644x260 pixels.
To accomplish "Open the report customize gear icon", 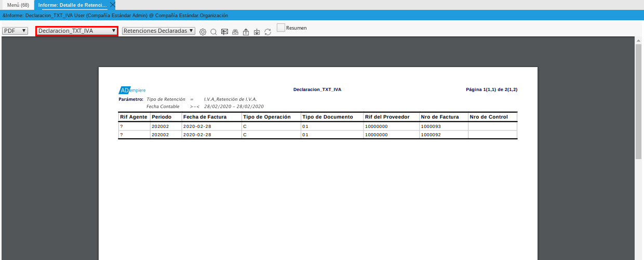I will [203, 32].
